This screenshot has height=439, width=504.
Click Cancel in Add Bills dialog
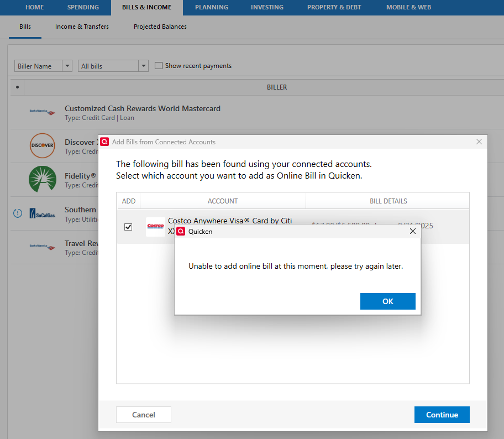(143, 415)
